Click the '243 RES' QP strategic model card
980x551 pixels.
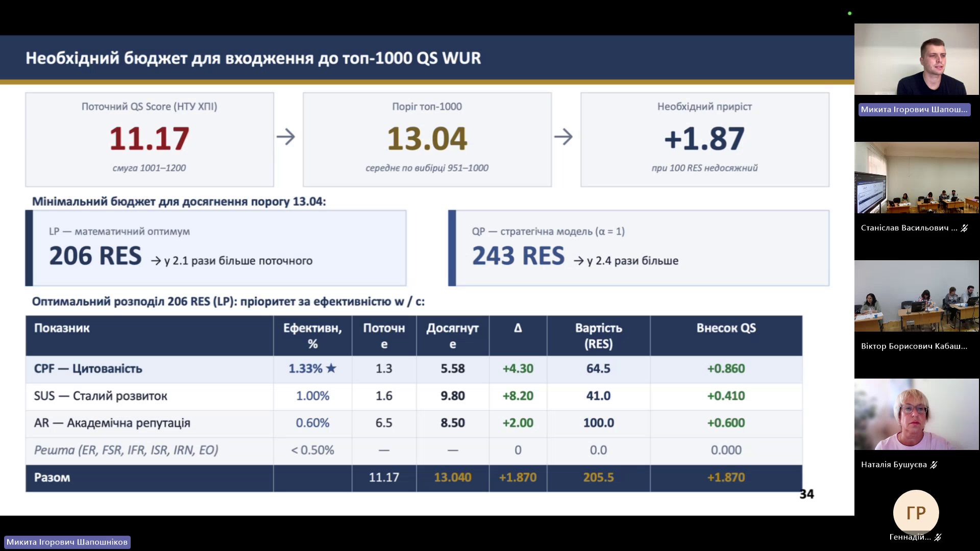(x=639, y=248)
